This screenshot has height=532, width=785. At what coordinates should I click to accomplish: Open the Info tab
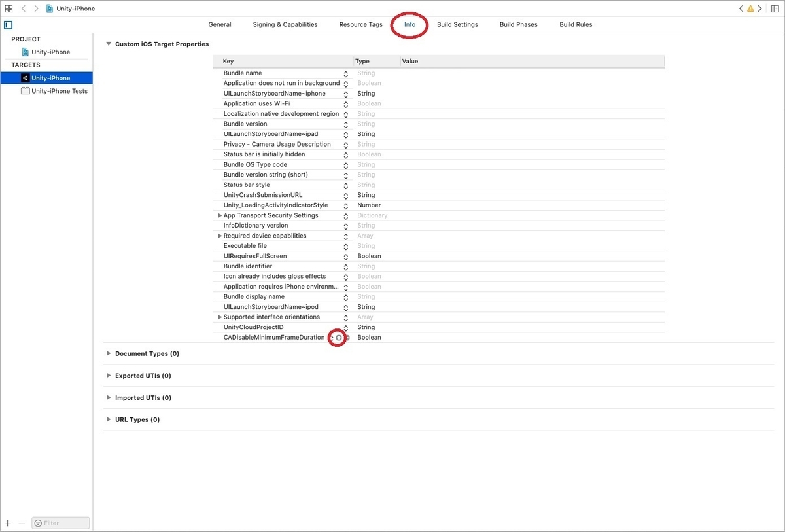410,24
